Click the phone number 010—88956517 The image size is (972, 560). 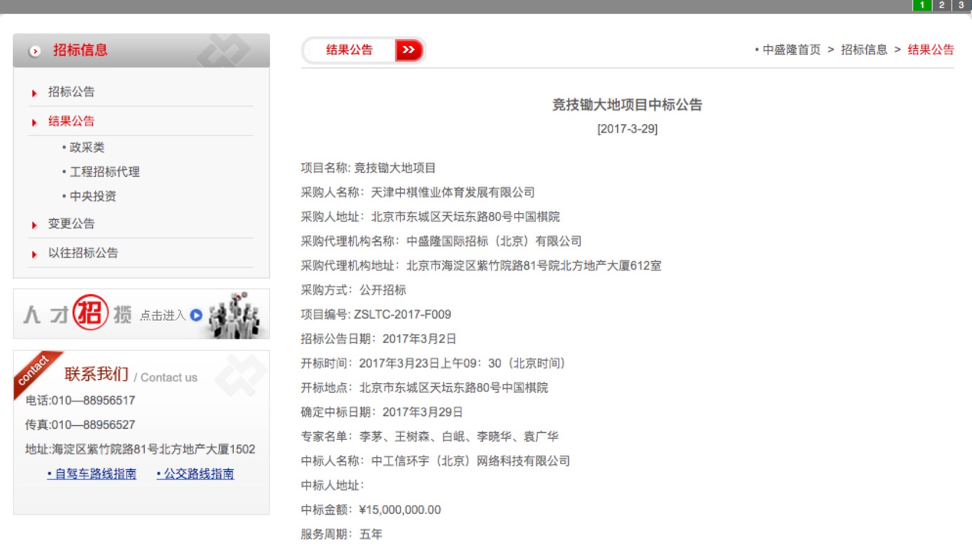(x=94, y=401)
